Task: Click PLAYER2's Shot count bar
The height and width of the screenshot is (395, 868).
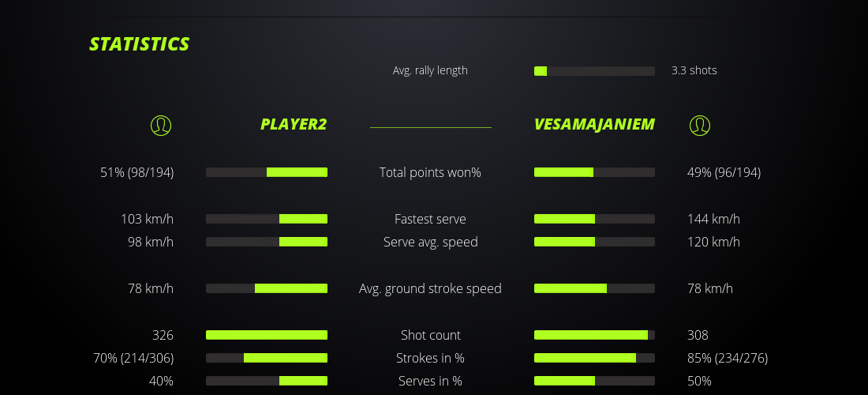Action: (x=267, y=335)
